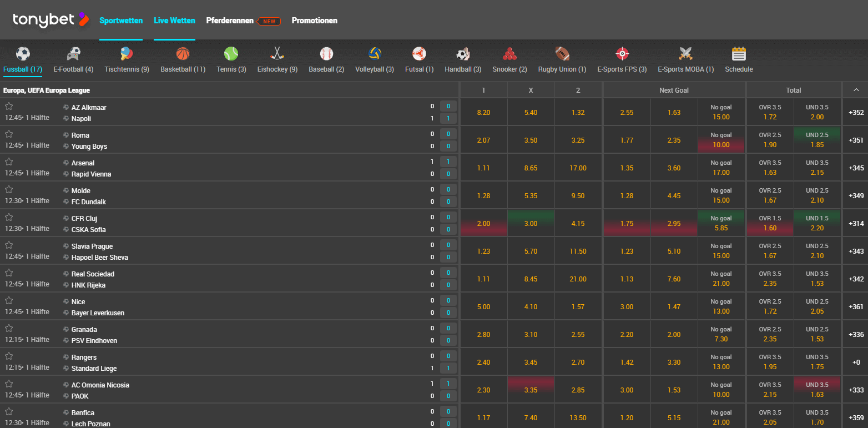Pick OVR 3.5 at 2.05 for Benfica match
The image size is (868, 428).
pos(770,416)
